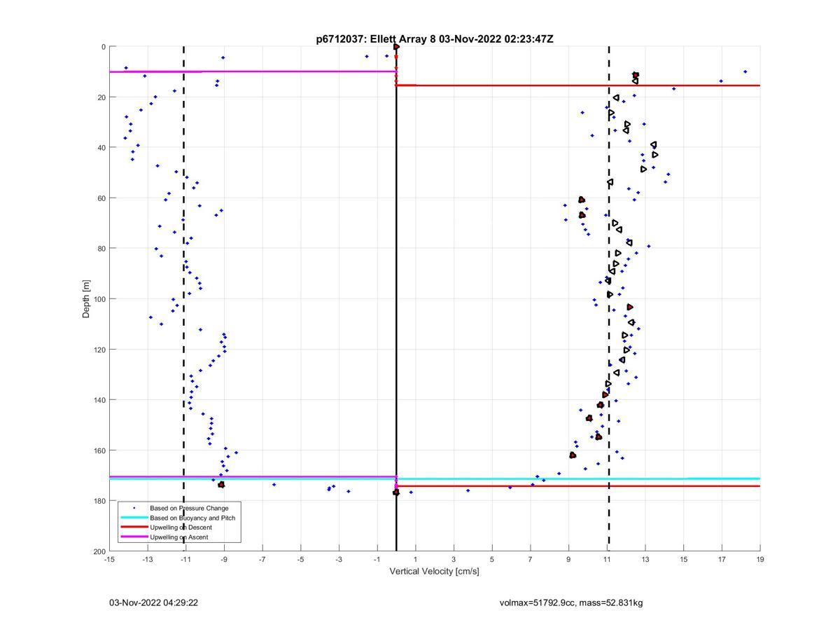This screenshot has width=840, height=620.
Task: Click depth-axis tick label '60'
Action: point(101,198)
